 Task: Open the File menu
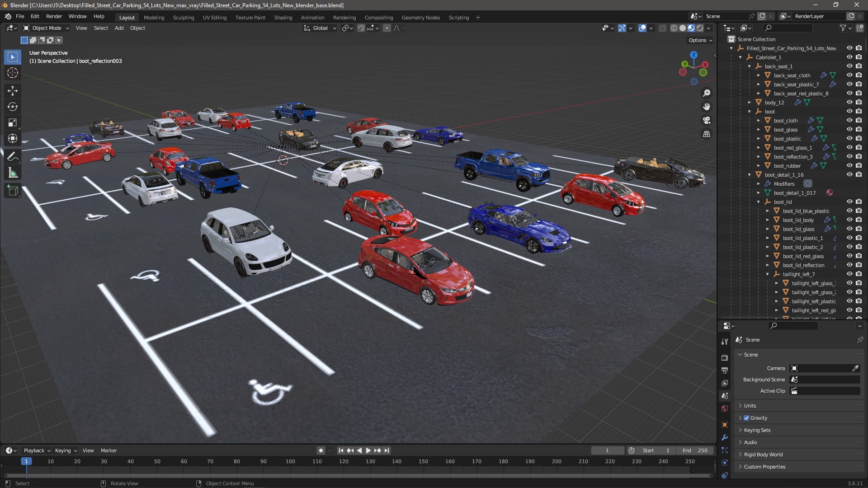tap(20, 16)
